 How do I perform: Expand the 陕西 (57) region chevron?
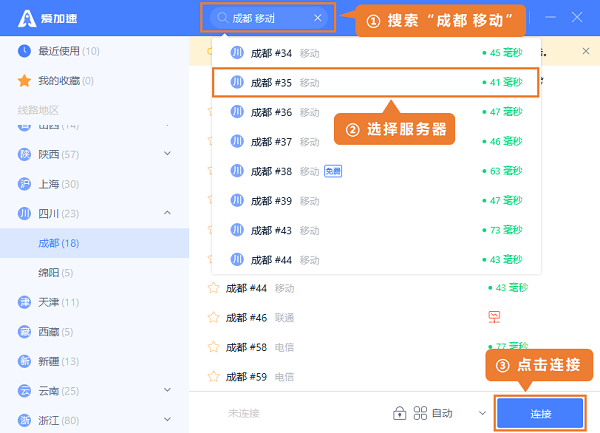pos(167,154)
